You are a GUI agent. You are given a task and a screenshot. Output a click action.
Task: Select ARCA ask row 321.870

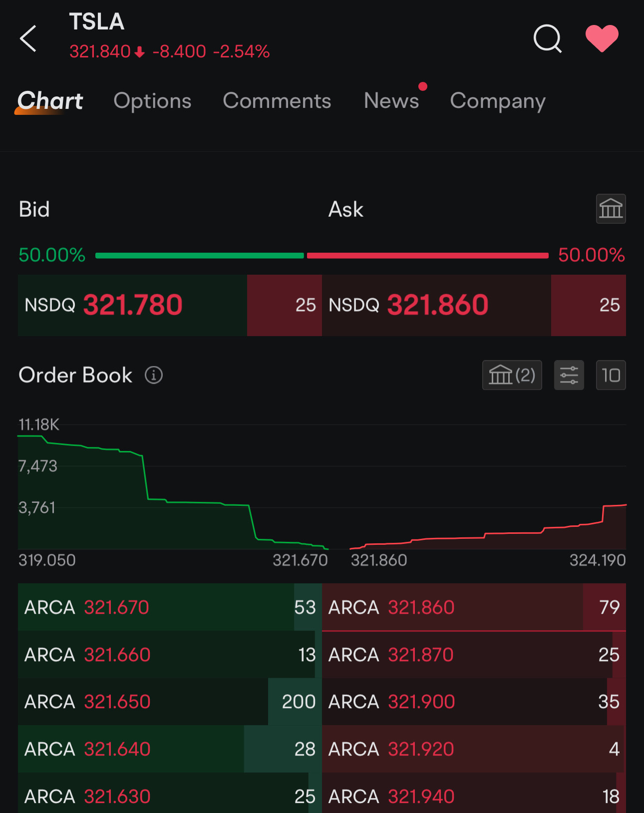[x=474, y=655]
